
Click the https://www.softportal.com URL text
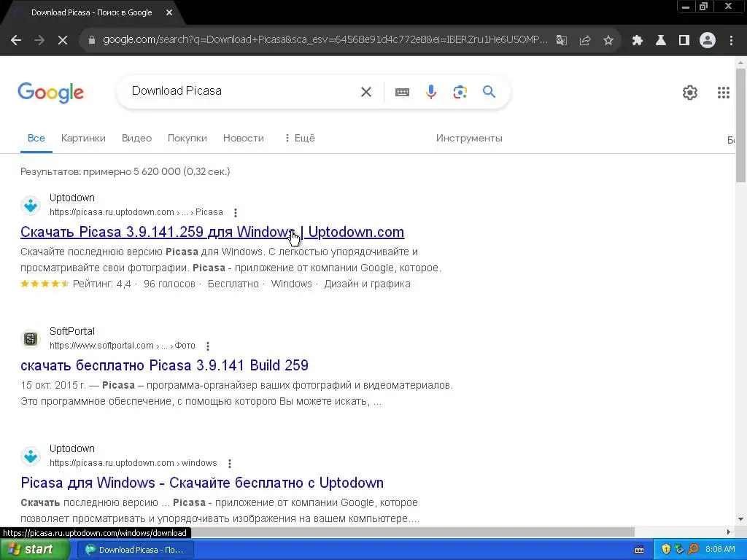pos(101,346)
